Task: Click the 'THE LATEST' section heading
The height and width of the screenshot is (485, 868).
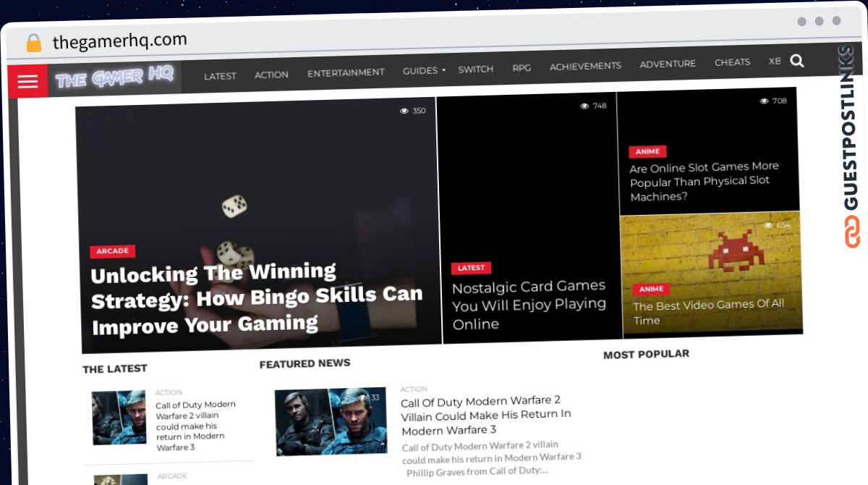Action: (x=115, y=369)
